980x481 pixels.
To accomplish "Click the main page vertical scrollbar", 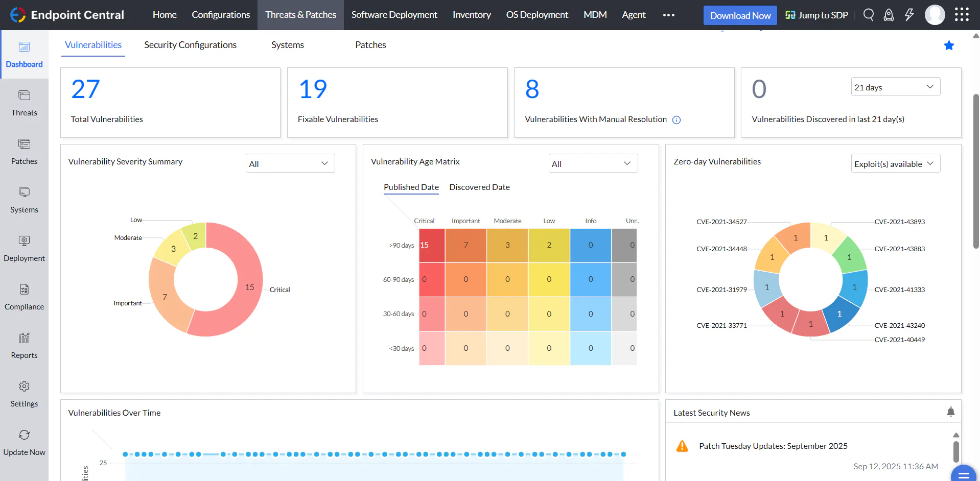I will 976,171.
